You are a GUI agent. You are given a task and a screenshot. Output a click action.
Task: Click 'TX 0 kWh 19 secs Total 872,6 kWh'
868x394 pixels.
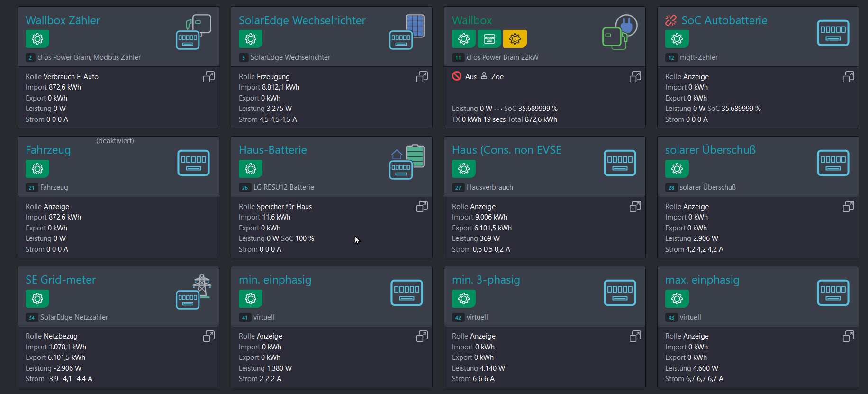click(x=505, y=119)
